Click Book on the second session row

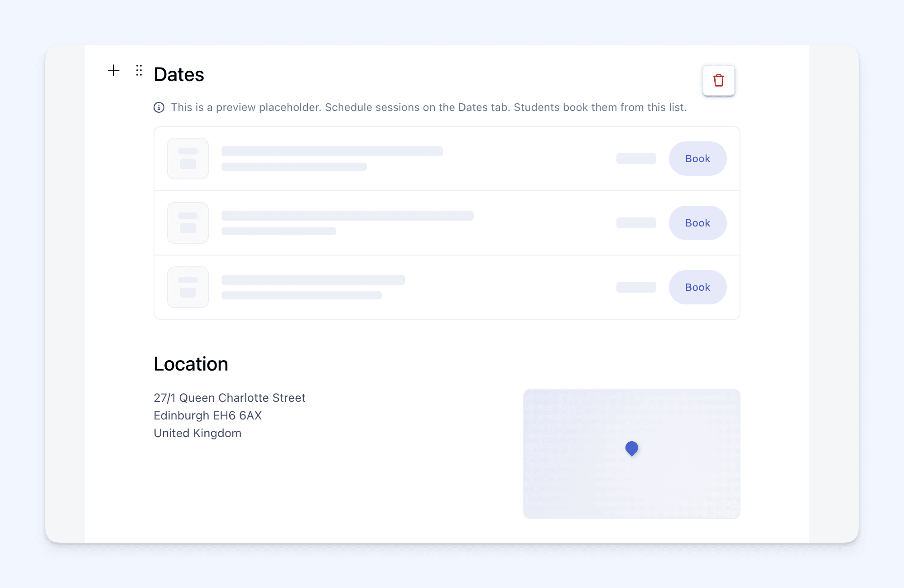[x=698, y=223]
